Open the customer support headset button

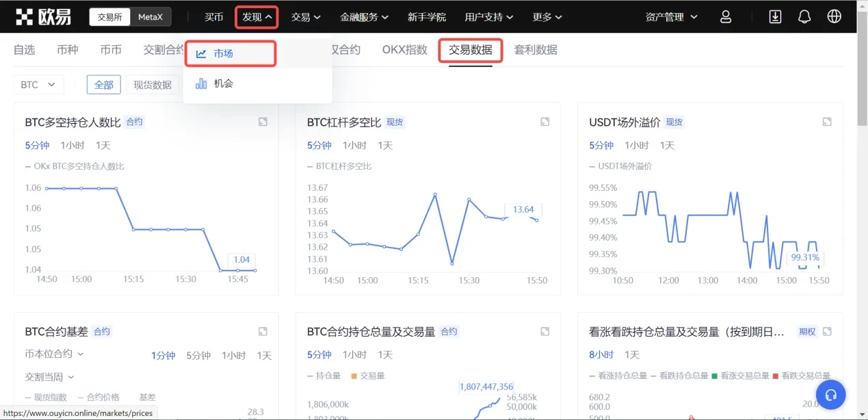tap(831, 395)
